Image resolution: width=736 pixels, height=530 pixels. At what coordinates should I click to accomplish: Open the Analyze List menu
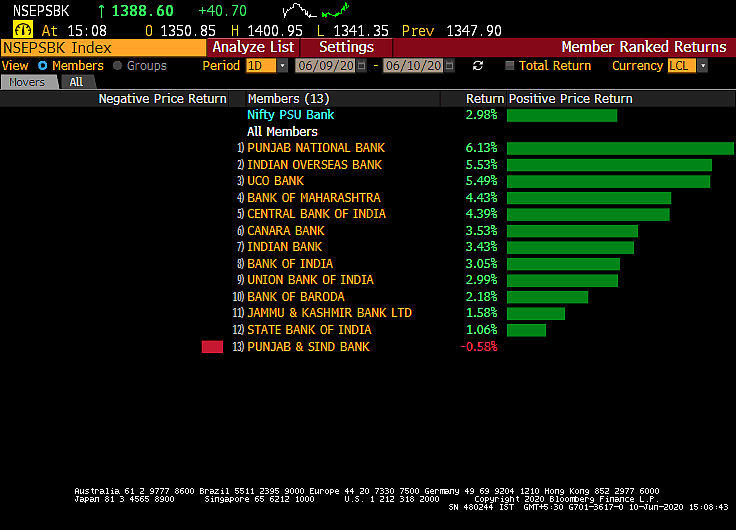point(253,47)
